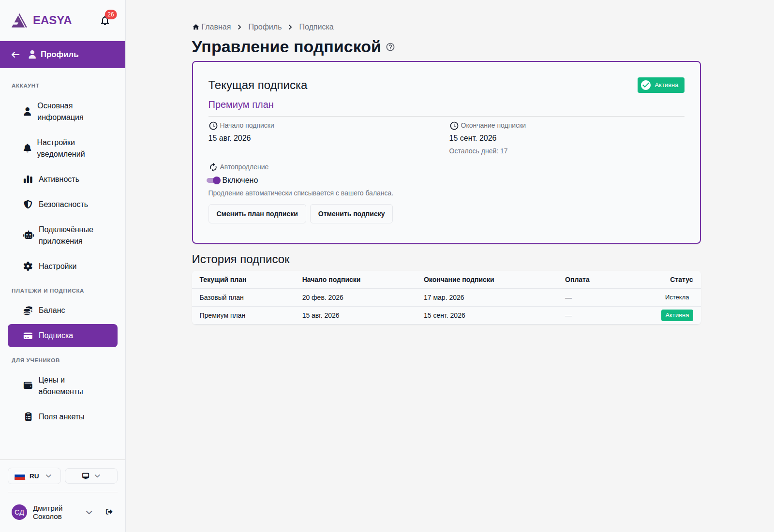774x532 pixels.
Task: Open the Подписка menu item
Action: [62, 336]
